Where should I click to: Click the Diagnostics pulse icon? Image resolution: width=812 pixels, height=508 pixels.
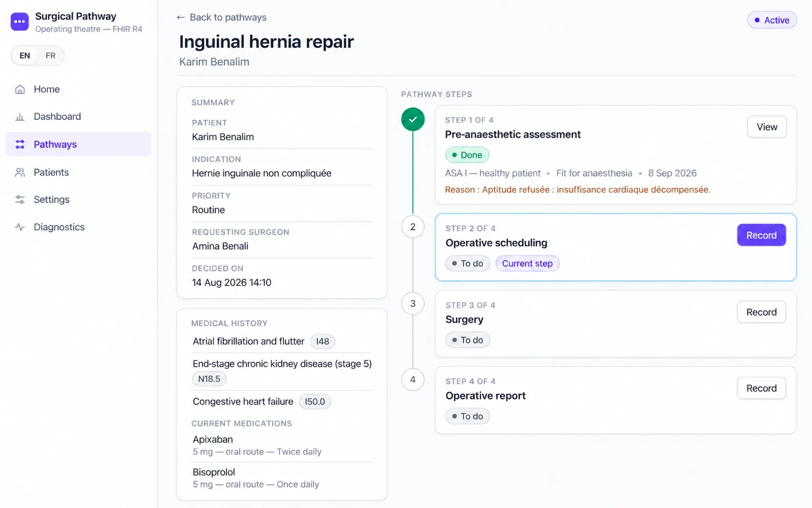[20, 227]
